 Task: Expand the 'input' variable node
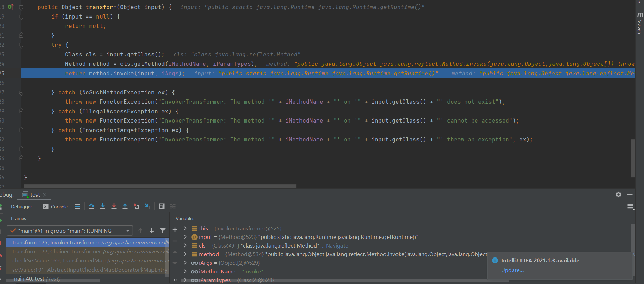[185, 237]
